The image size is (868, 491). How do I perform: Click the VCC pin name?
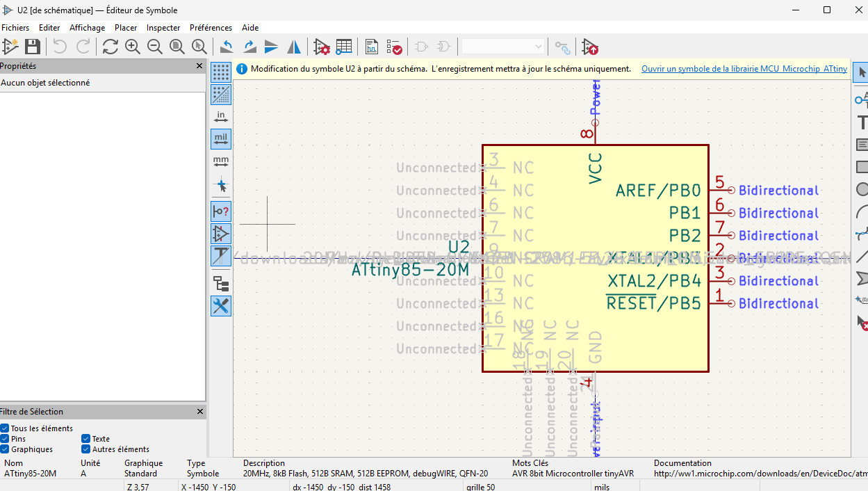(x=596, y=169)
